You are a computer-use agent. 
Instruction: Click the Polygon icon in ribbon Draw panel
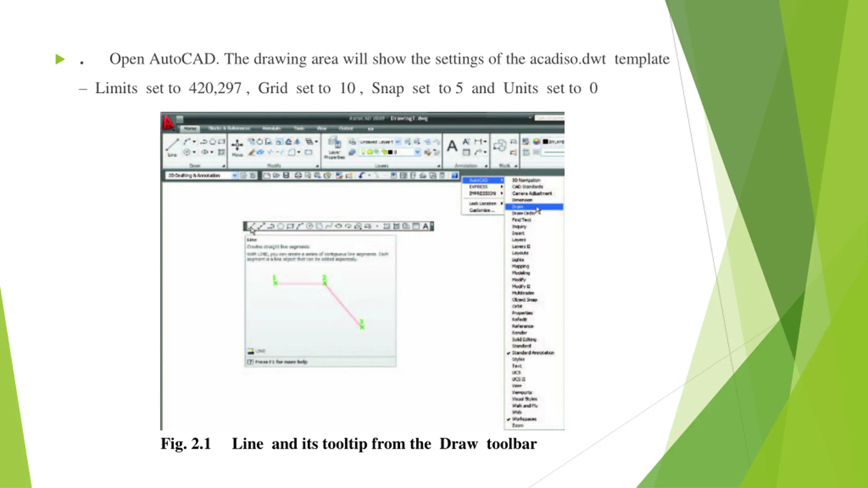click(x=213, y=142)
